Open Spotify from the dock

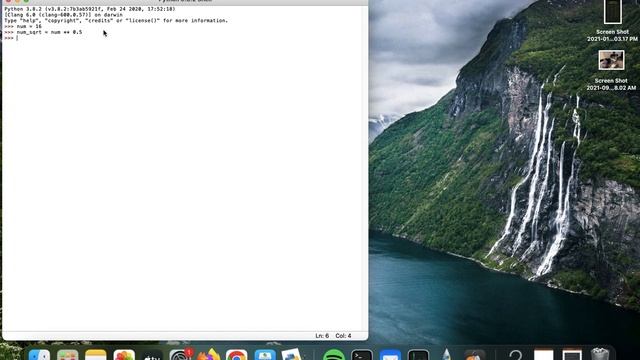pyautogui.click(x=334, y=355)
